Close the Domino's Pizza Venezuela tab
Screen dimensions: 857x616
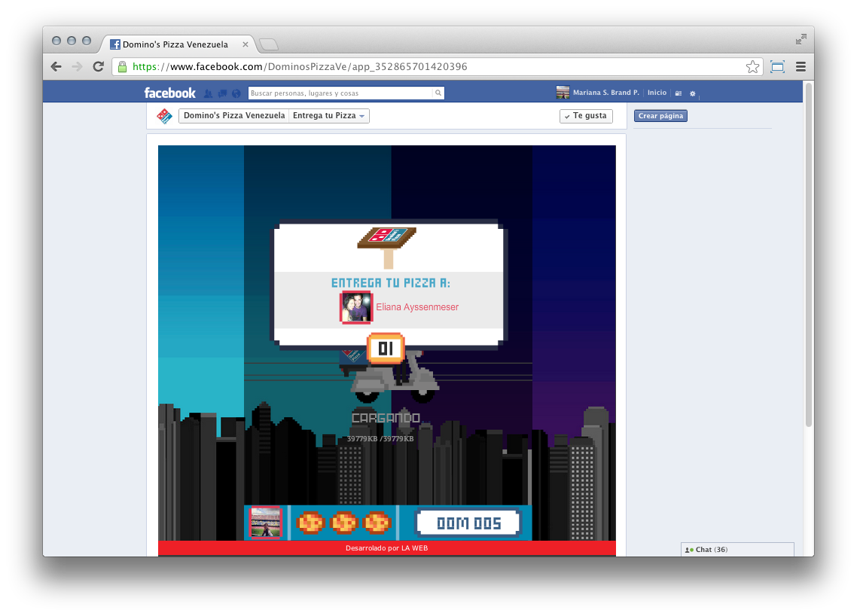coord(246,44)
